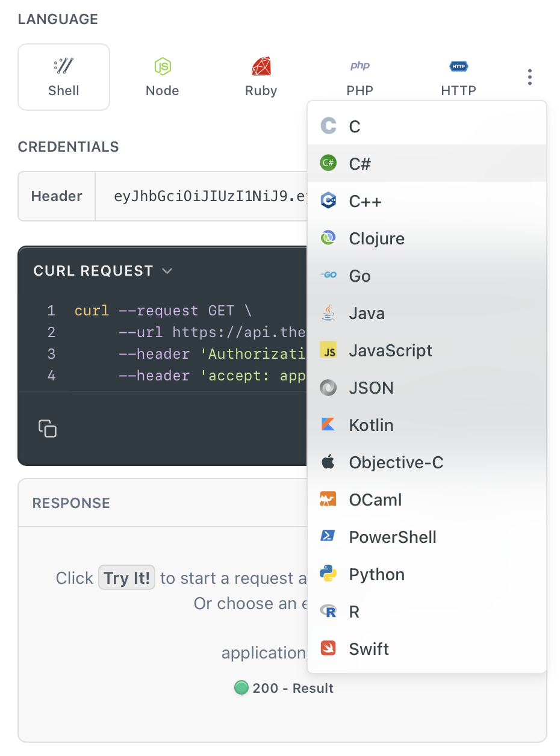
Task: Select Java from the language menu
Action: [427, 312]
